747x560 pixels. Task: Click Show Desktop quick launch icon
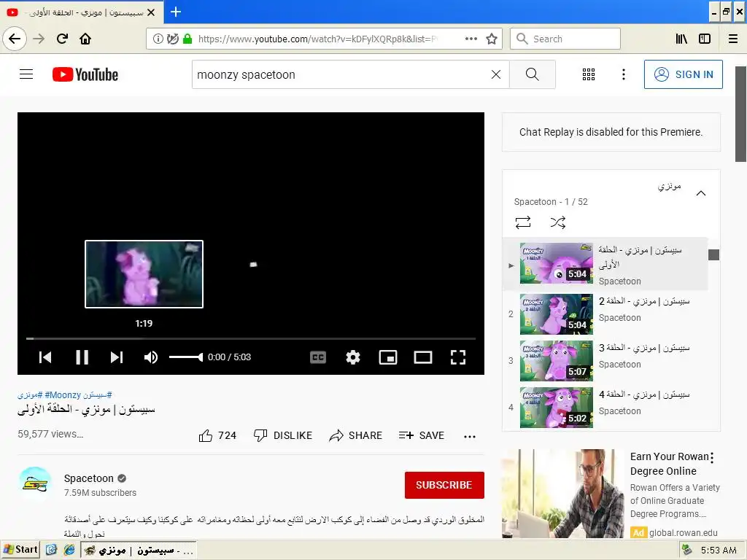[52, 550]
